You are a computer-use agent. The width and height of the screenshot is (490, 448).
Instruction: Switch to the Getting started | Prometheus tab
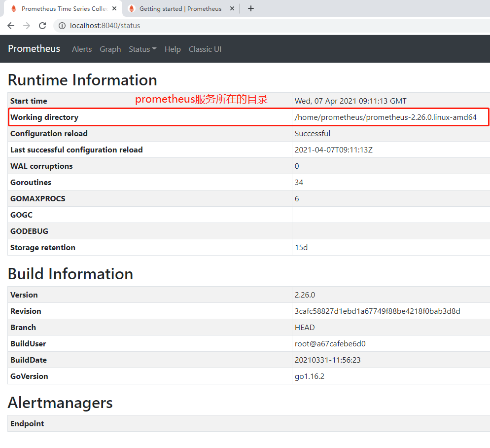[x=180, y=9]
